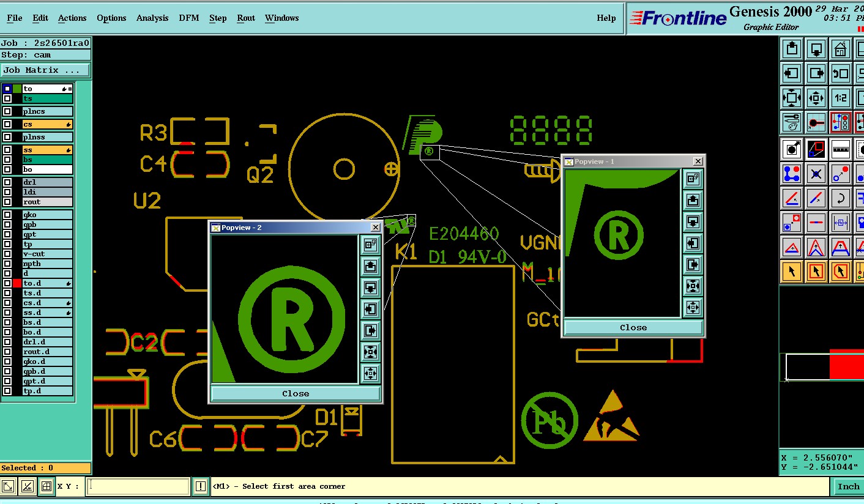Screen dimensions: 864x504
Task: Click the exclamation mark button beside XY field
Action: (201, 486)
